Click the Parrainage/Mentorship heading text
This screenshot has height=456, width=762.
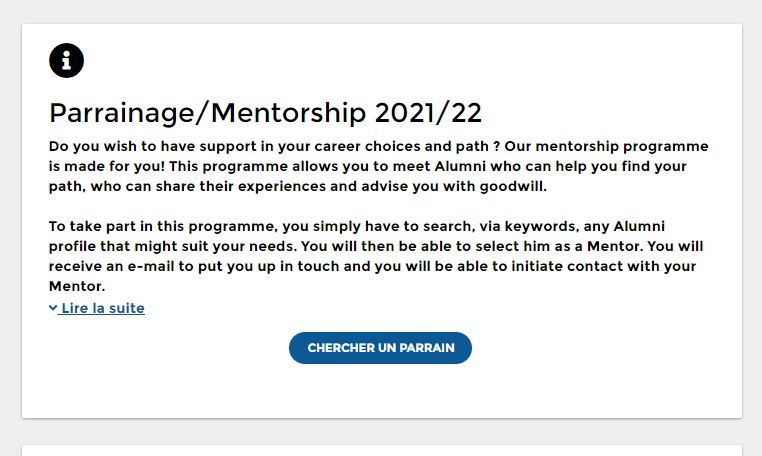point(265,113)
